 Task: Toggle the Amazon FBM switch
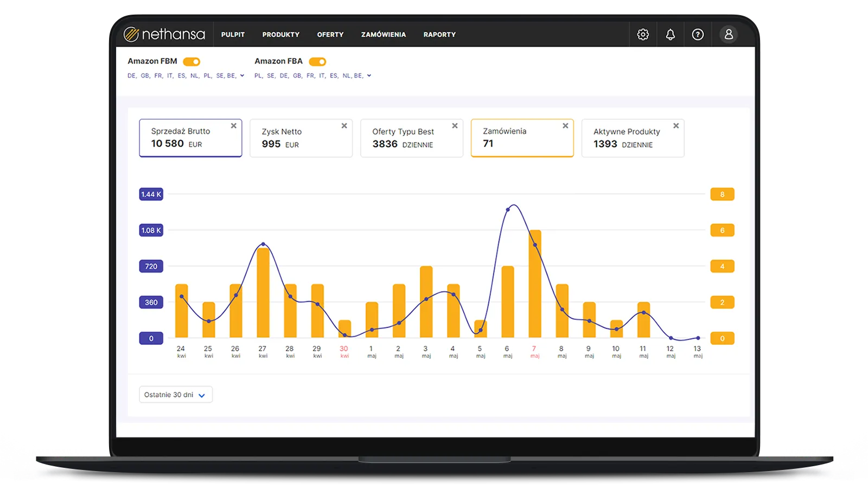point(192,62)
